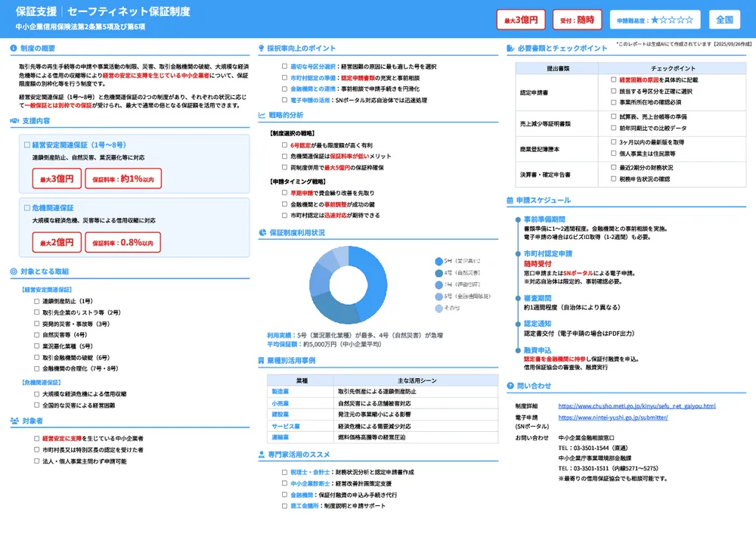Viewport: 756px width, 534px height.
Task: Click the clipboard icon beside 必要書類とチェックポイント
Action: click(x=512, y=47)
